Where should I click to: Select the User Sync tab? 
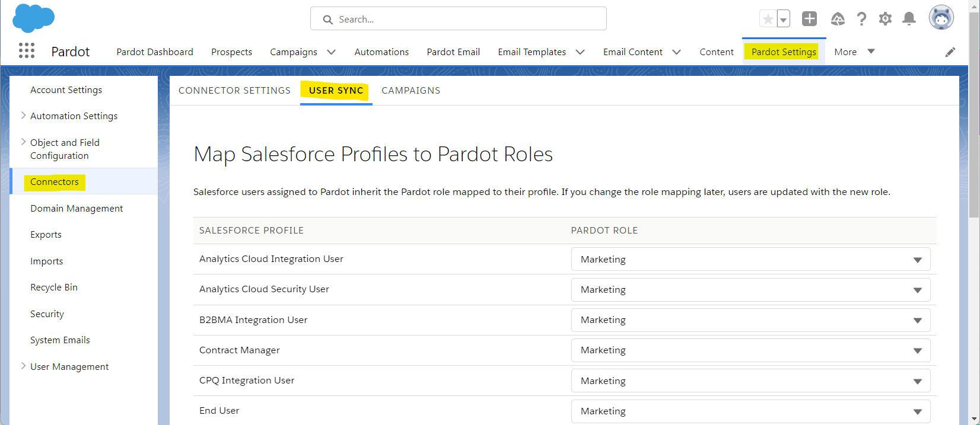tap(336, 91)
